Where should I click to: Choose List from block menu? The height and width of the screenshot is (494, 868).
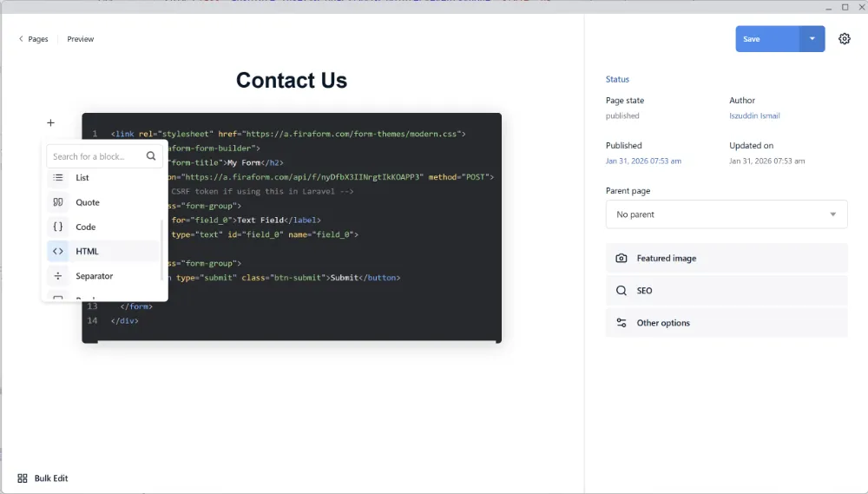pos(103,178)
